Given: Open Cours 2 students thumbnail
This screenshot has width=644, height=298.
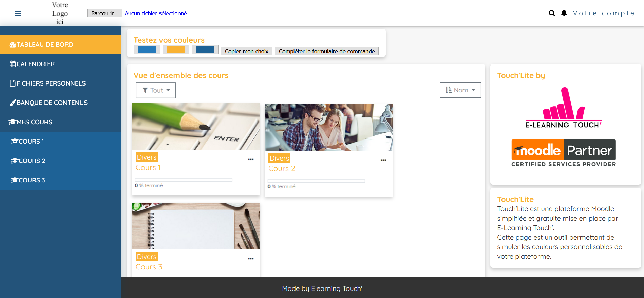Looking at the screenshot, I should pos(328,128).
